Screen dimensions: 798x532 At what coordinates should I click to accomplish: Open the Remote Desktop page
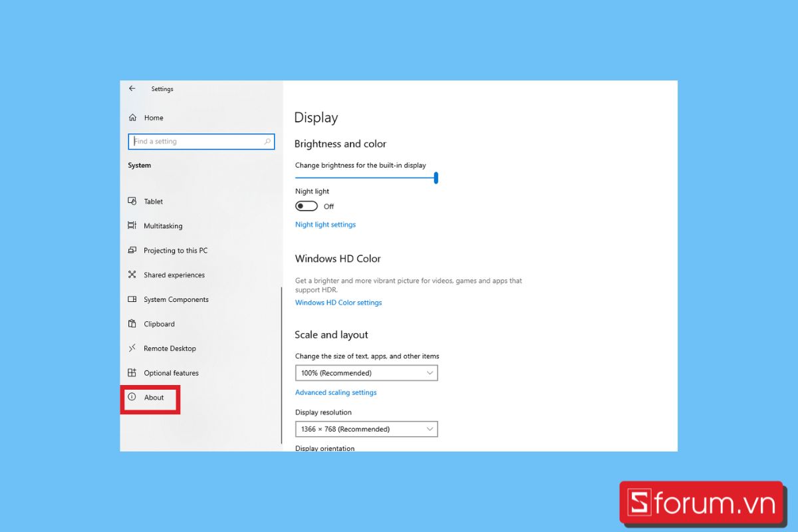pyautogui.click(x=170, y=348)
